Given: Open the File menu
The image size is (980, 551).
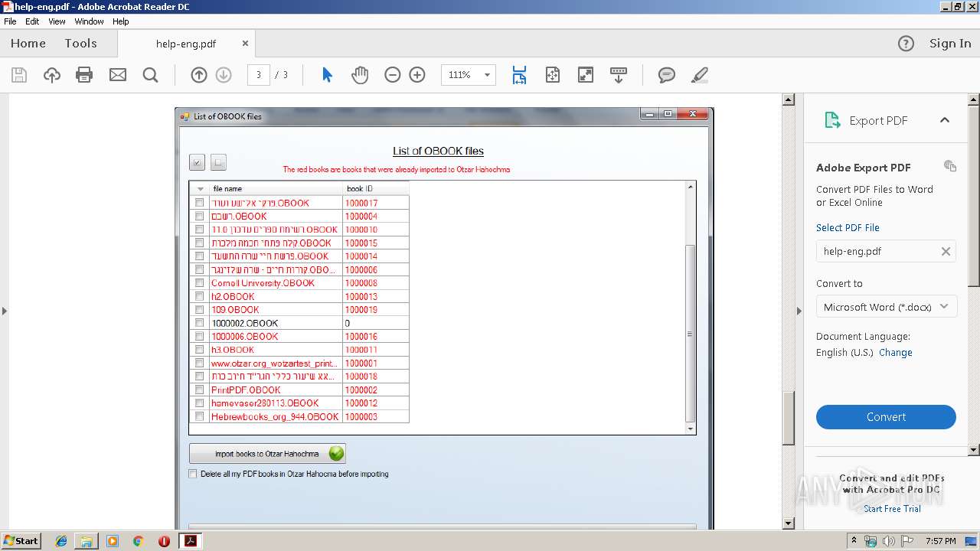Looking at the screenshot, I should tap(10, 21).
